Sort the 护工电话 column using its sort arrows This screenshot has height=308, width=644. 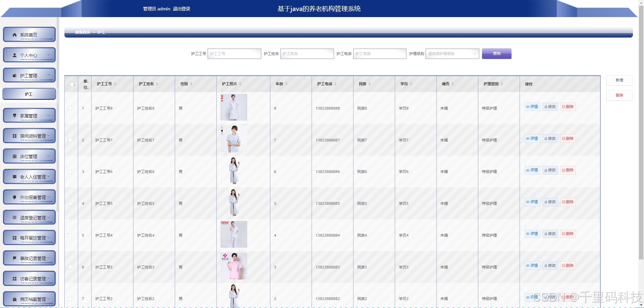(335, 84)
